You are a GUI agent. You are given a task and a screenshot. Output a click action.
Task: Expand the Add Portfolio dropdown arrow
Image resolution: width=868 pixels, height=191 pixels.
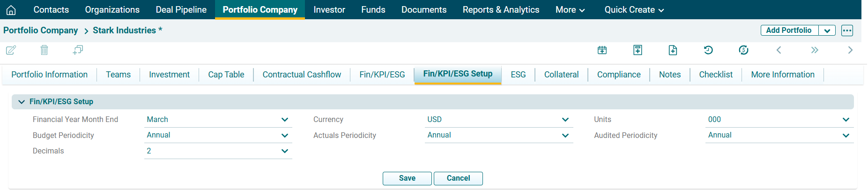(827, 31)
